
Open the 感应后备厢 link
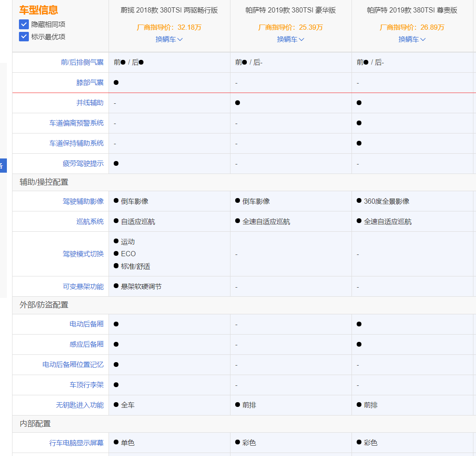click(x=87, y=344)
